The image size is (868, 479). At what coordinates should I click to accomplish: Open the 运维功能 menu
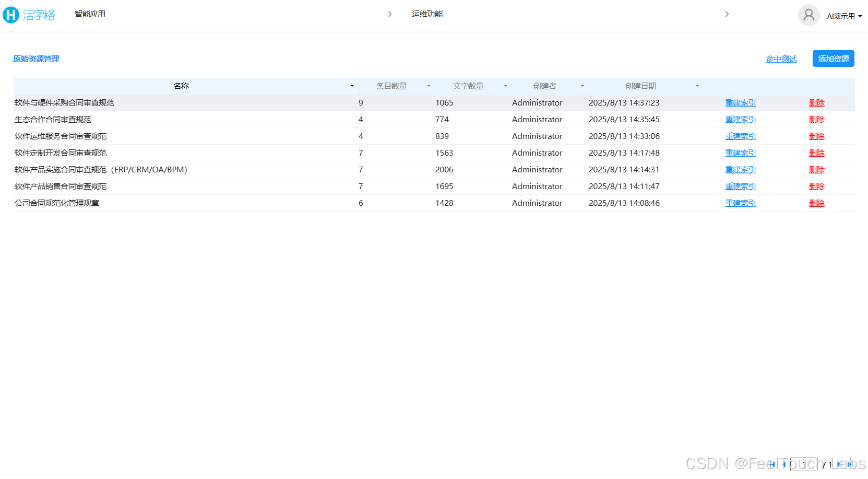427,14
